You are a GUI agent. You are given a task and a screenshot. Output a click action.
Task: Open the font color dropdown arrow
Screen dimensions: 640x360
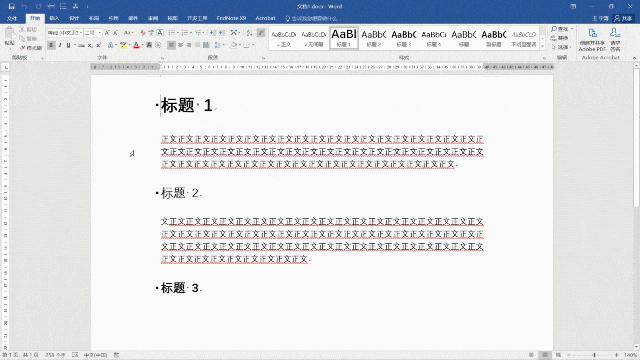click(x=142, y=45)
